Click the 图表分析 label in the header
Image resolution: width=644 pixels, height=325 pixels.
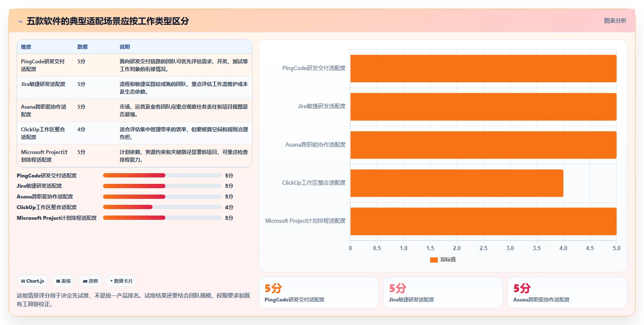pyautogui.click(x=615, y=21)
